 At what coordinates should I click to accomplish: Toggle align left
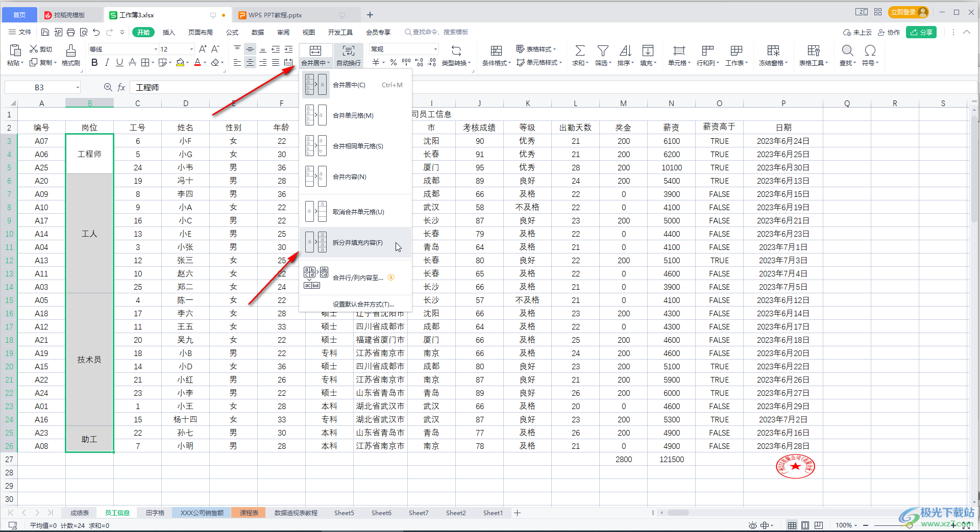click(237, 62)
